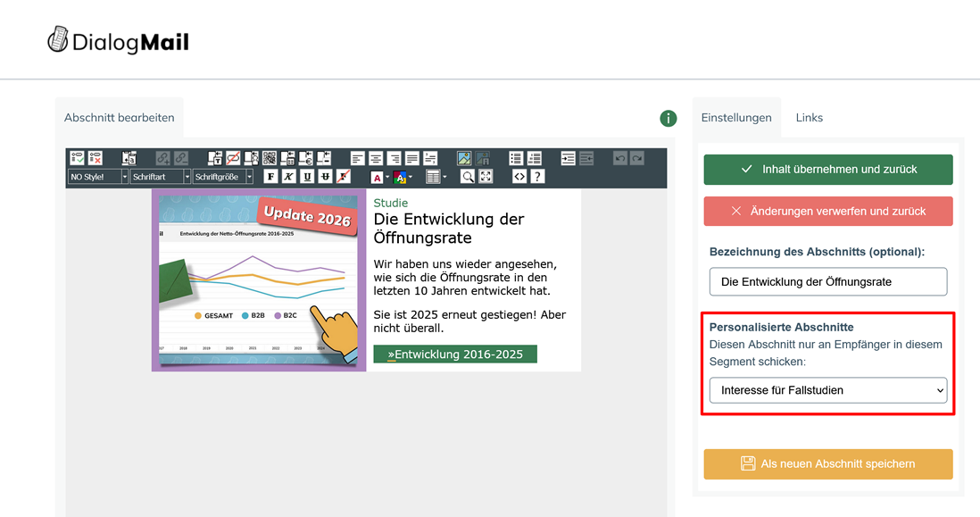Screen dimensions: 980x517
Task: Open the source code view icon
Action: coord(519,177)
